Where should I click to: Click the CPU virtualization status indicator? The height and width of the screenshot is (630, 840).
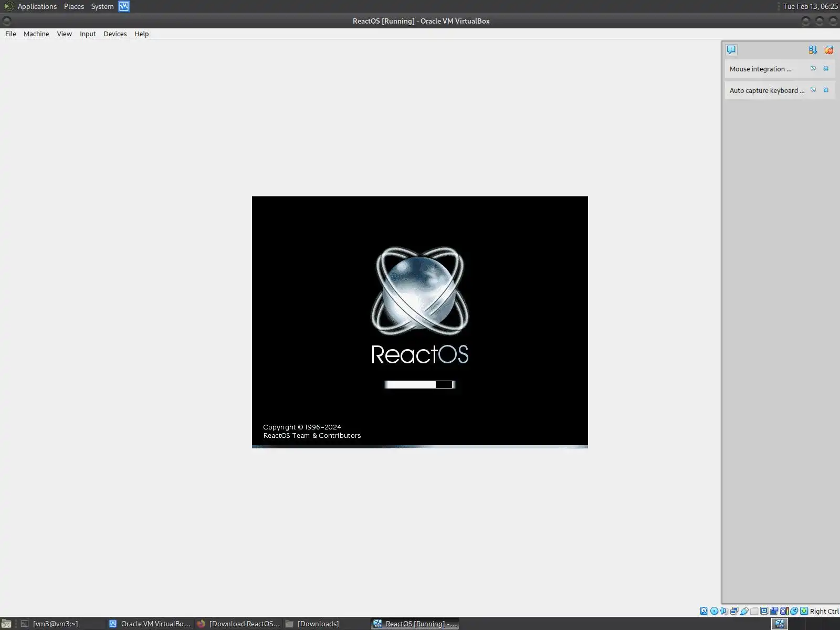(784, 611)
